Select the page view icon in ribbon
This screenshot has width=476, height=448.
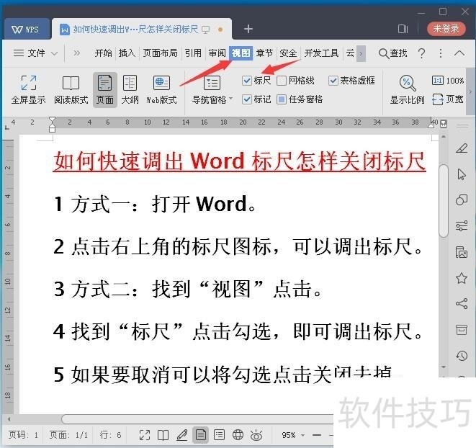click(x=104, y=89)
